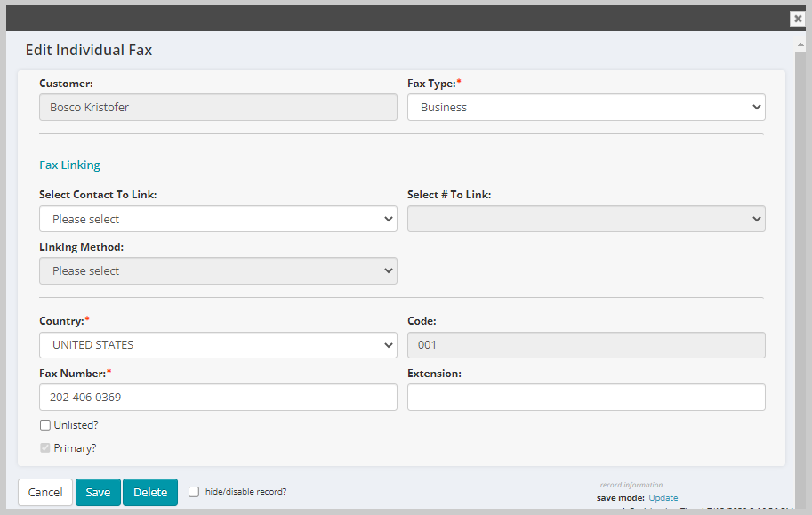Check the hide/disable record checkbox

coord(194,492)
